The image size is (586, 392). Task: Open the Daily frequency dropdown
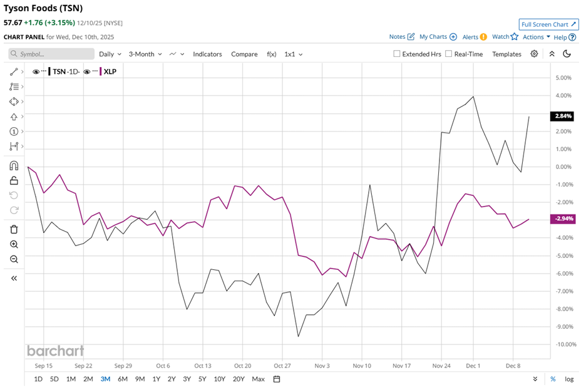pyautogui.click(x=110, y=54)
